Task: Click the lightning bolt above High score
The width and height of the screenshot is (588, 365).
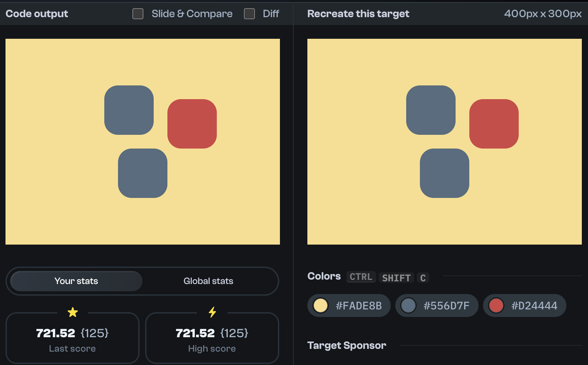Action: point(212,312)
